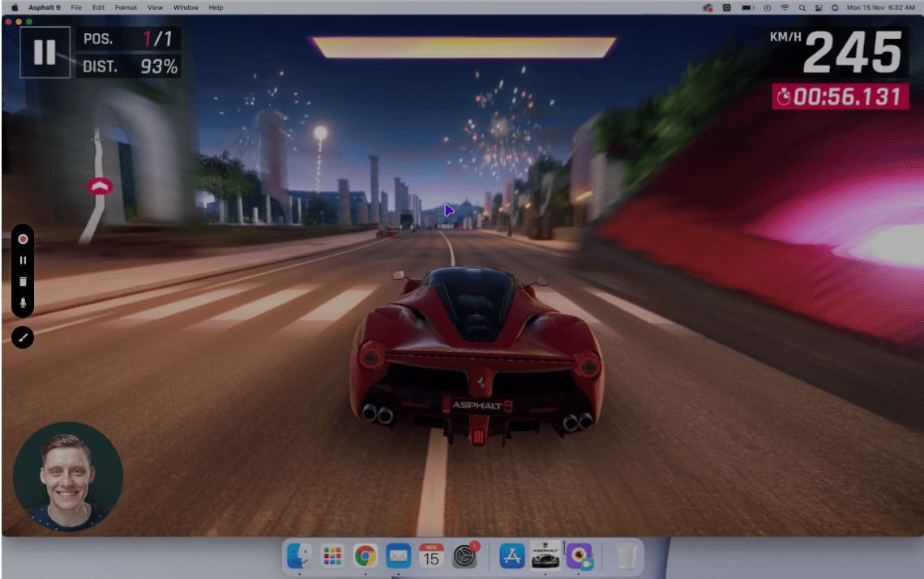
Task: Open Calendar showing November 15
Action: pos(430,557)
